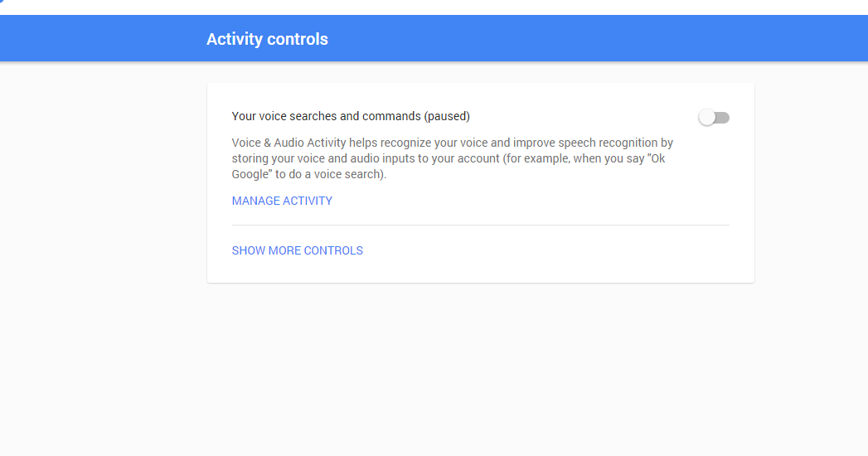Image resolution: width=868 pixels, height=456 pixels.
Task: Click the blue header bar right of the title
Action: pyautogui.click(x=580, y=39)
